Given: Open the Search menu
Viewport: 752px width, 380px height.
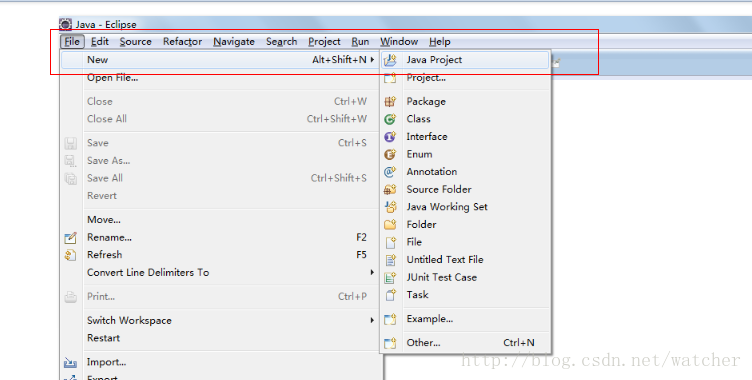Looking at the screenshot, I should (x=282, y=42).
